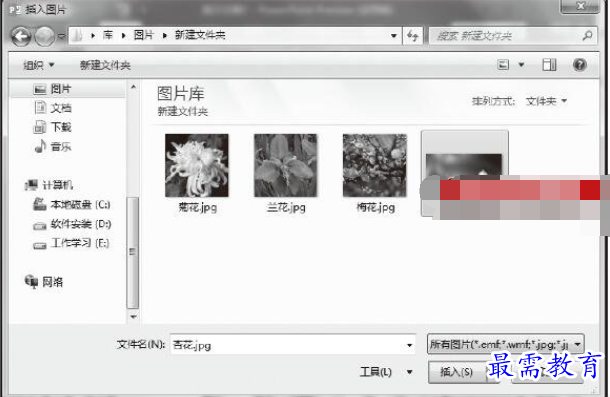
Task: Open the recent locations dropdown beside Forward
Action: (61, 36)
